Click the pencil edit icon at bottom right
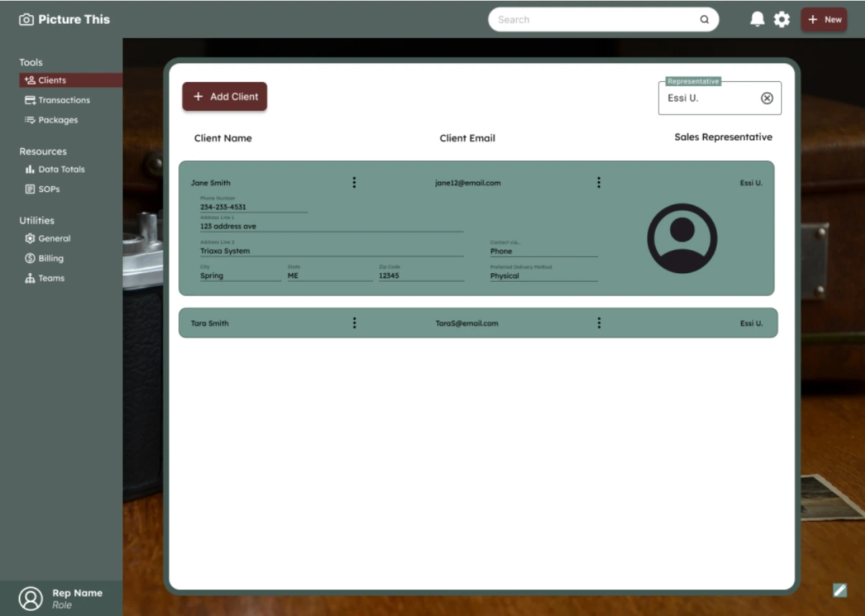The height and width of the screenshot is (616, 865). (x=840, y=590)
